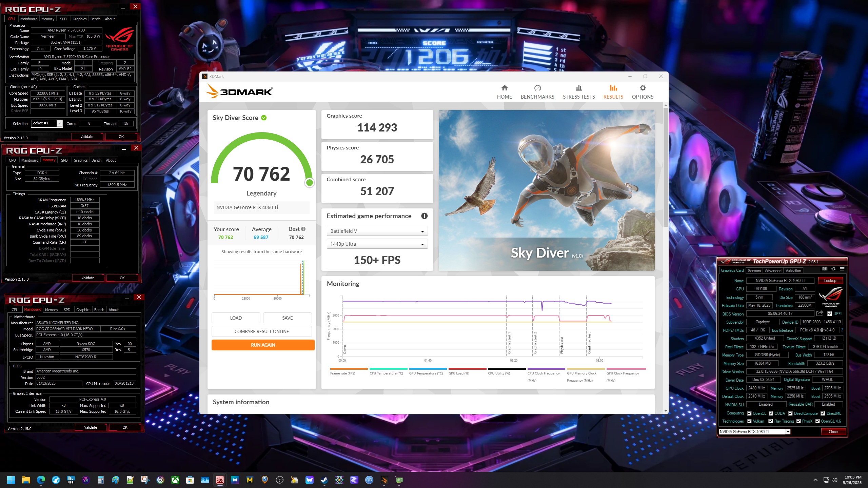The height and width of the screenshot is (488, 868).
Task: Show hidden system tray icons chevron
Action: [815, 480]
